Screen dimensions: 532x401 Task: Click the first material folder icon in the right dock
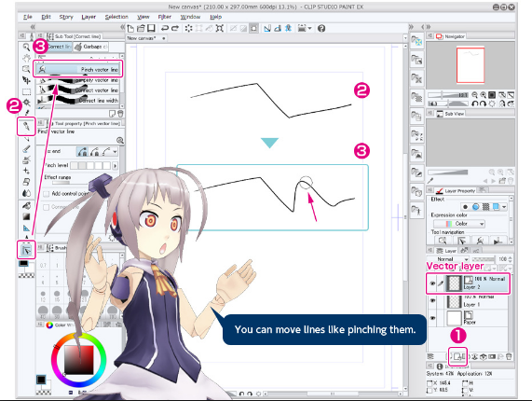pos(416,41)
